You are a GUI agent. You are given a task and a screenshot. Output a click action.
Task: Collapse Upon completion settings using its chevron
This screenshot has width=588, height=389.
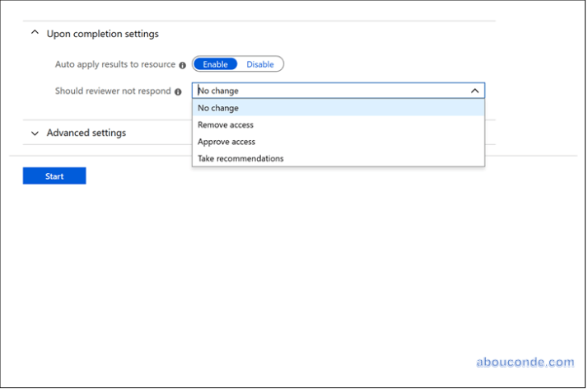point(35,34)
